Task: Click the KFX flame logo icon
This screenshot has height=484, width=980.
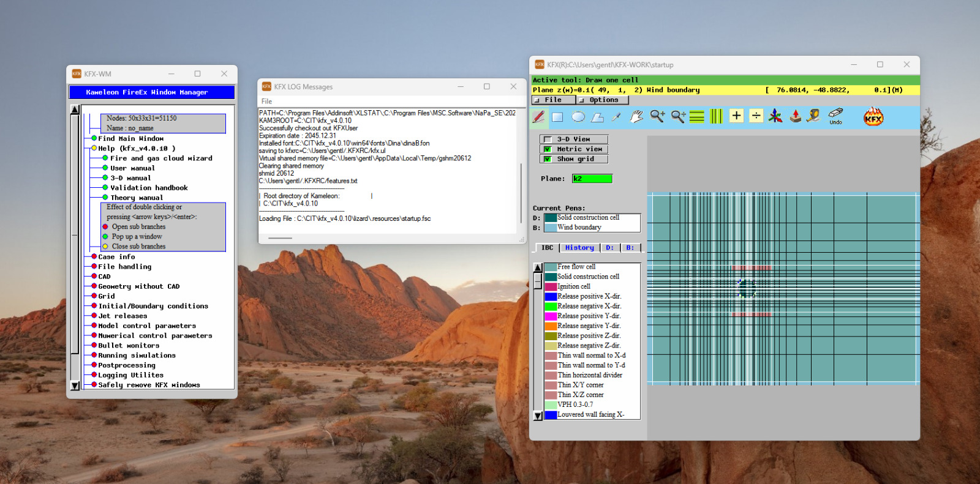Action: pyautogui.click(x=873, y=116)
